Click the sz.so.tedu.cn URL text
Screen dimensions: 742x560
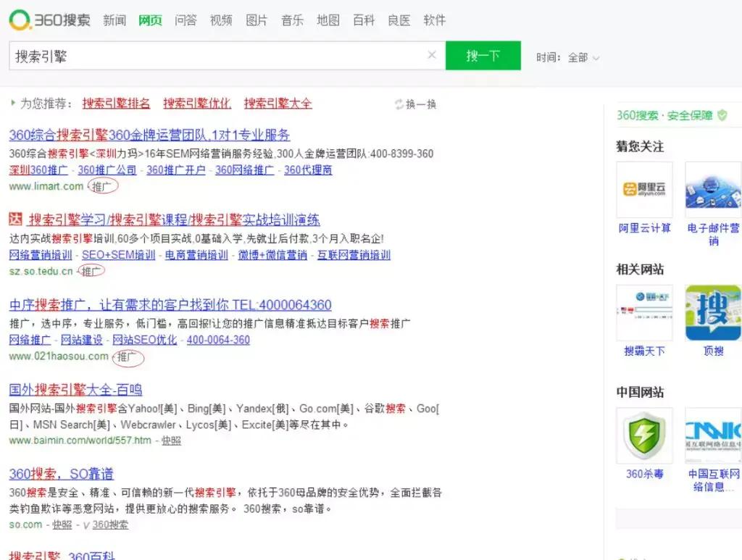(x=41, y=272)
